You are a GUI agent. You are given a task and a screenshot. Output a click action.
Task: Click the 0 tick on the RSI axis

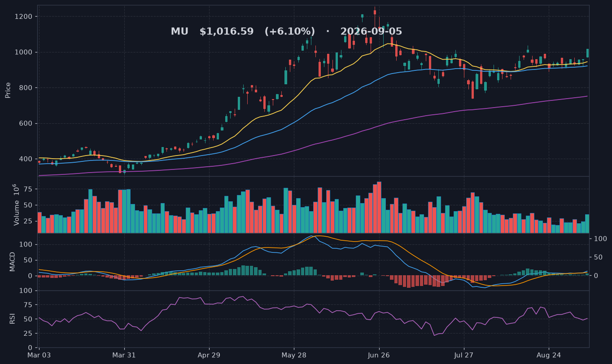[x=31, y=348]
